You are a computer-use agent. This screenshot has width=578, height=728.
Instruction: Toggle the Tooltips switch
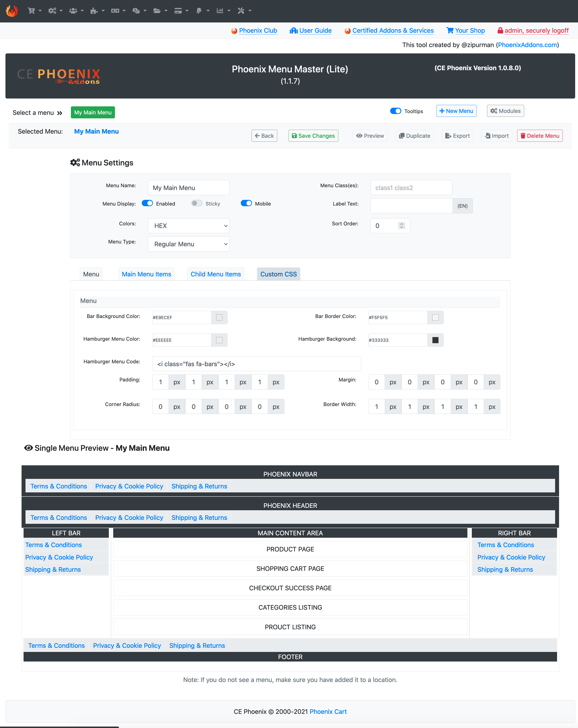point(396,111)
